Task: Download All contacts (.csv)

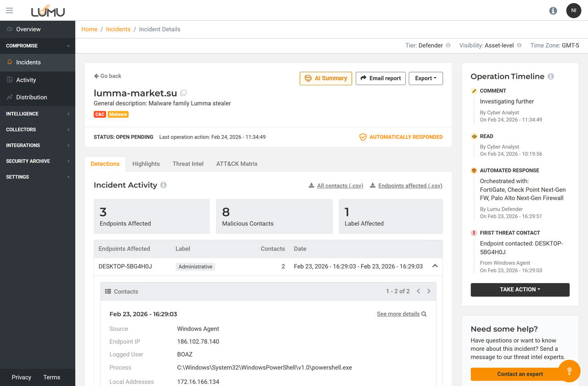Action: tap(339, 186)
